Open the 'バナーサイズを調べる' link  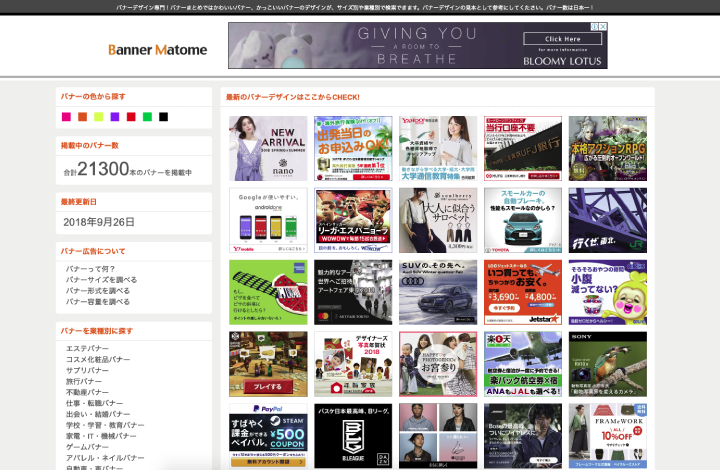click(101, 280)
